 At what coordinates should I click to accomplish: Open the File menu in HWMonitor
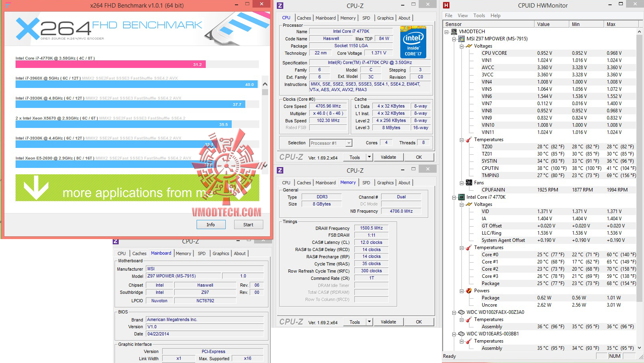click(449, 16)
